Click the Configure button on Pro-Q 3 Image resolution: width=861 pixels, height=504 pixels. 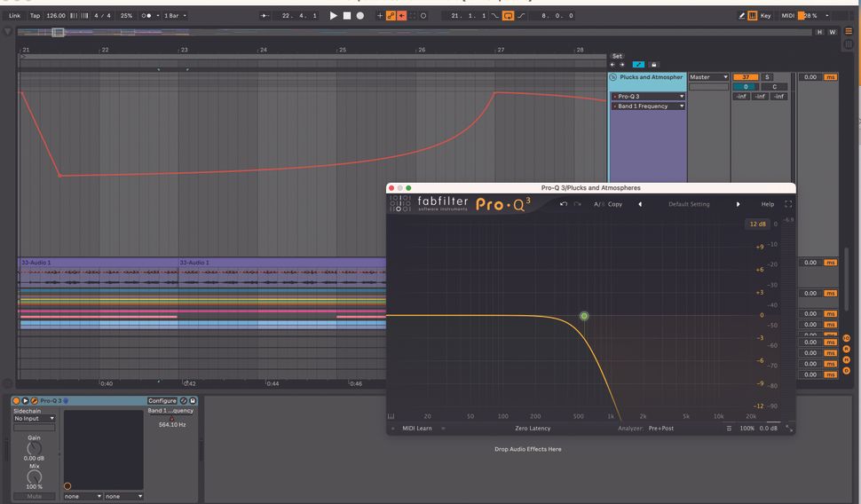162,401
